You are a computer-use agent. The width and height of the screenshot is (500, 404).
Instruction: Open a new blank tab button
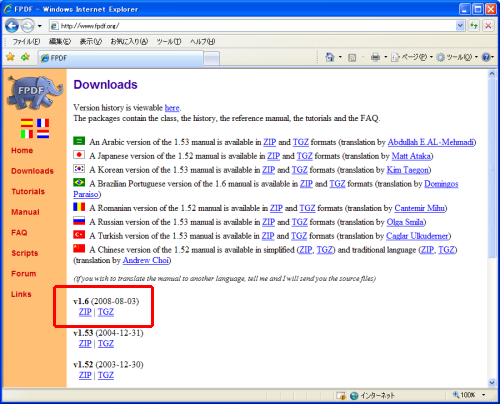(x=212, y=59)
